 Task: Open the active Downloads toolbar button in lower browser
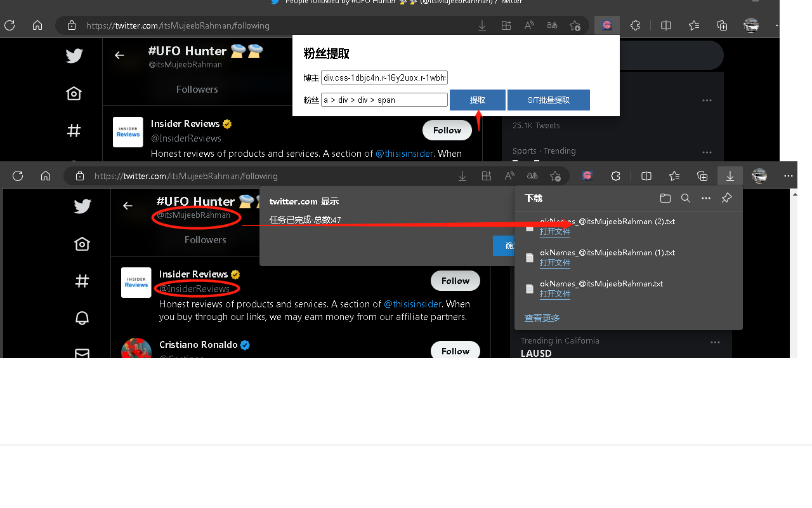730,176
